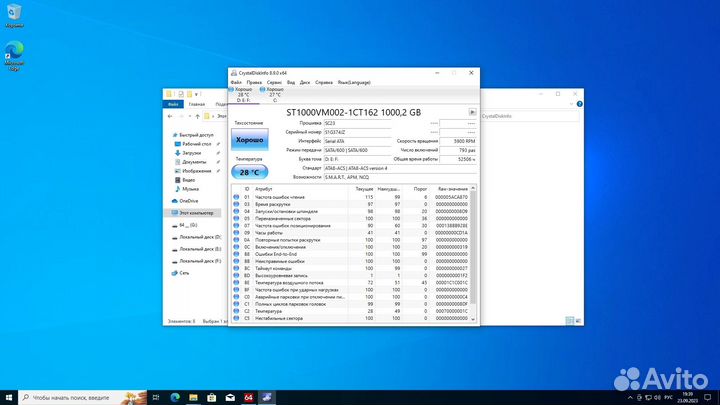Open the Файл menu in CrystalDiskInfo
Viewport: 720px width, 405px height.
coord(235,82)
